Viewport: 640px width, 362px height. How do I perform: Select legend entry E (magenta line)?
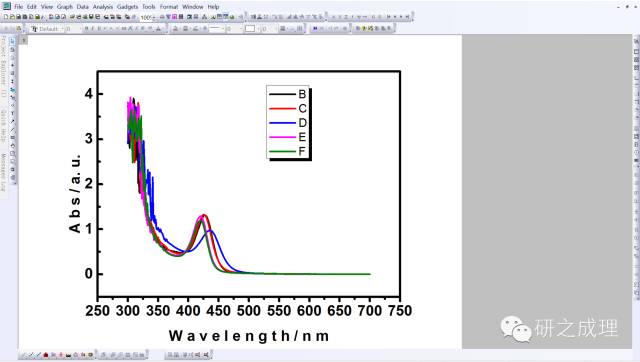point(287,137)
